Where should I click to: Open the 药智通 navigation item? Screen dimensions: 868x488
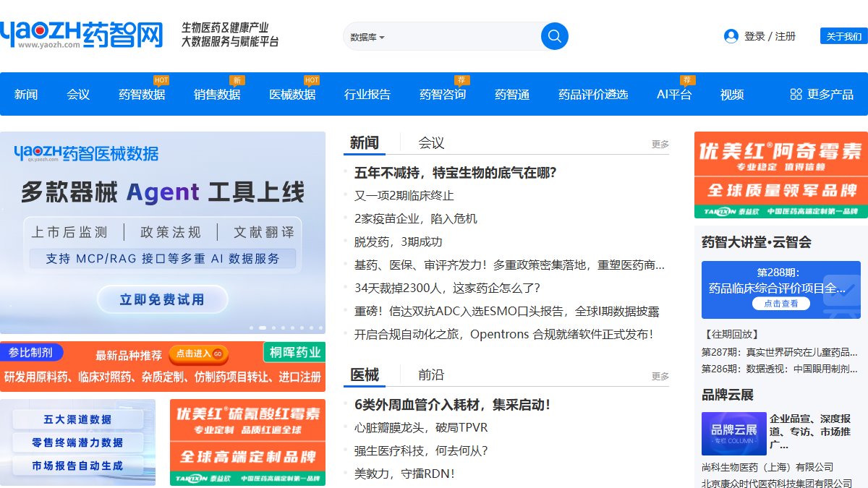tap(512, 94)
